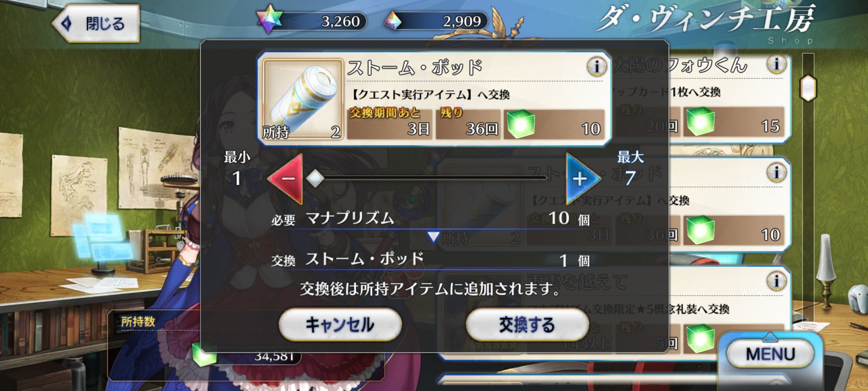868x391 pixels.
Task: Click the ストーム・ポッド item thumbnail
Action: [x=303, y=100]
